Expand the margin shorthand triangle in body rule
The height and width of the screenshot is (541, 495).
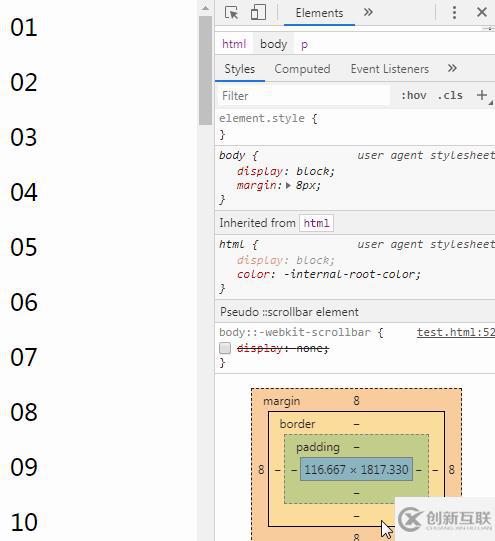pos(288,186)
